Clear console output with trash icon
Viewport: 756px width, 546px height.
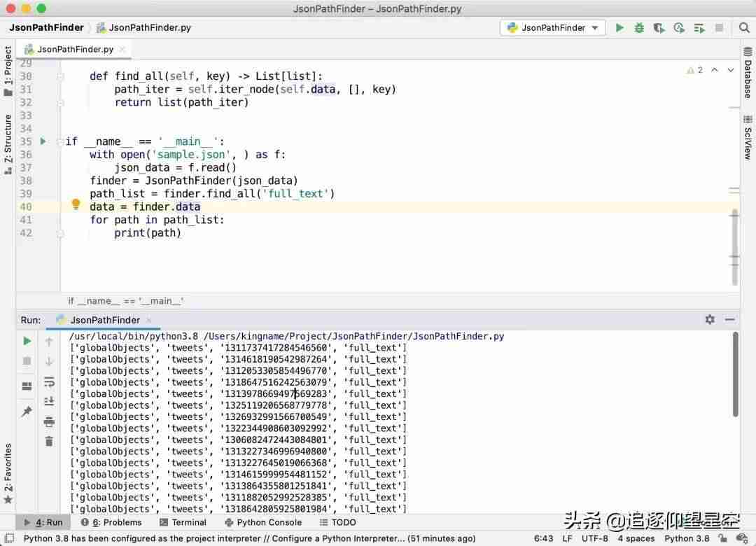[49, 441]
